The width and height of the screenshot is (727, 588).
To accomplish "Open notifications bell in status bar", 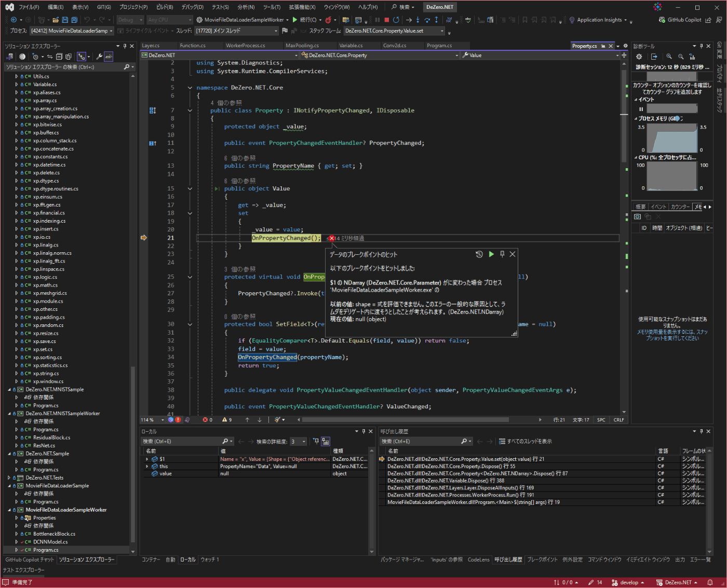I will 710,582.
